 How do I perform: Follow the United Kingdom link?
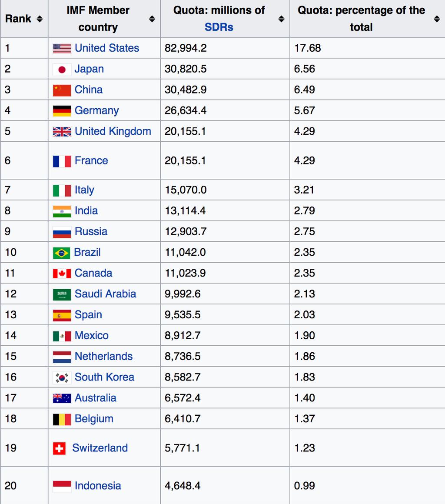point(113,131)
